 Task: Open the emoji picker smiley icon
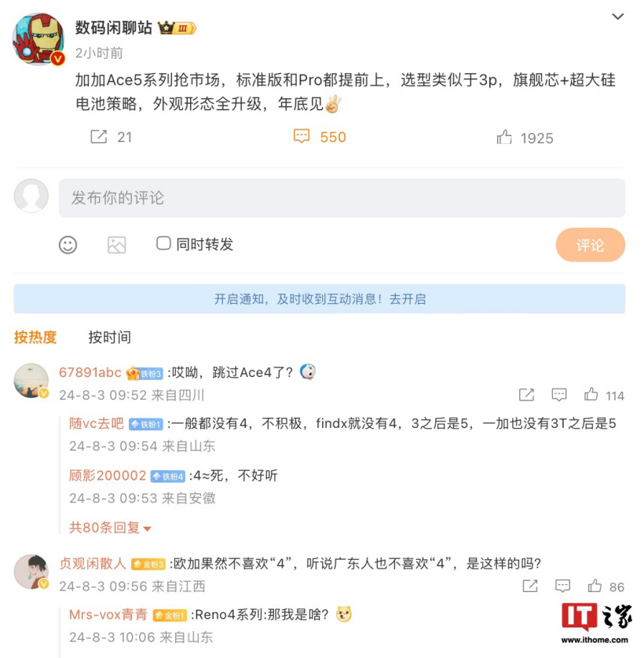[68, 245]
